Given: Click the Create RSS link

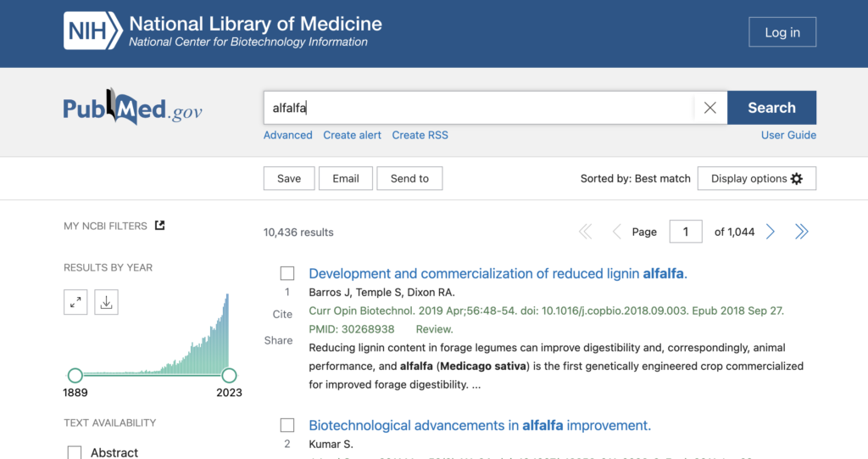Looking at the screenshot, I should pyautogui.click(x=420, y=135).
